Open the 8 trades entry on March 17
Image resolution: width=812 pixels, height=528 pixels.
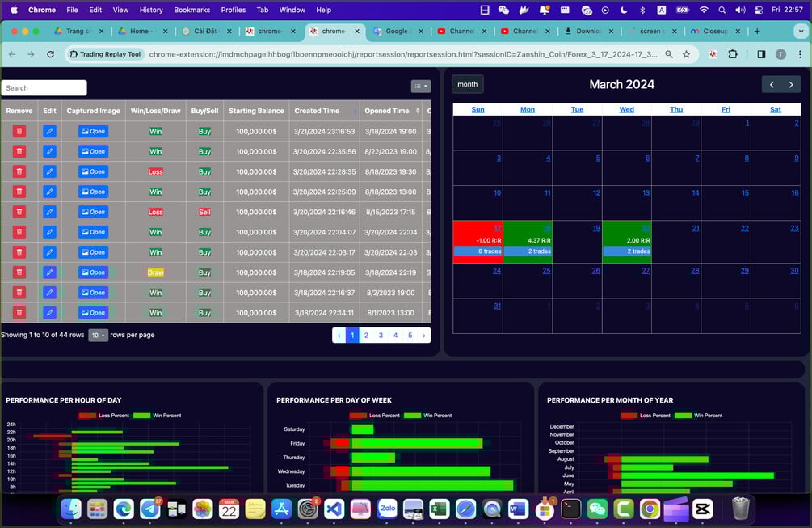[x=478, y=251]
